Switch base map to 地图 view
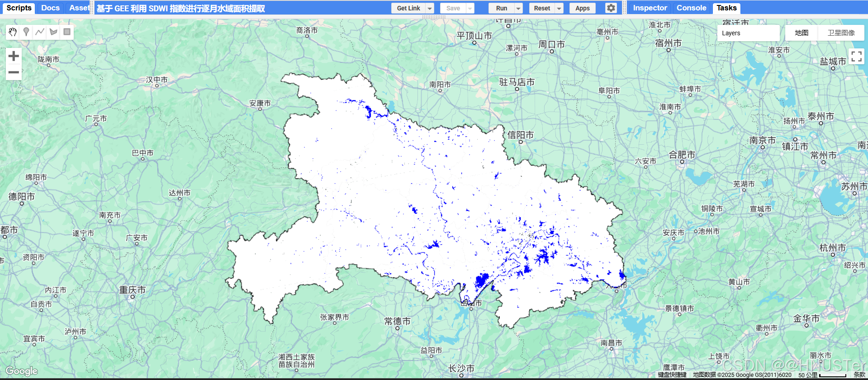Screen dimensions: 868x380 pyautogui.click(x=802, y=33)
